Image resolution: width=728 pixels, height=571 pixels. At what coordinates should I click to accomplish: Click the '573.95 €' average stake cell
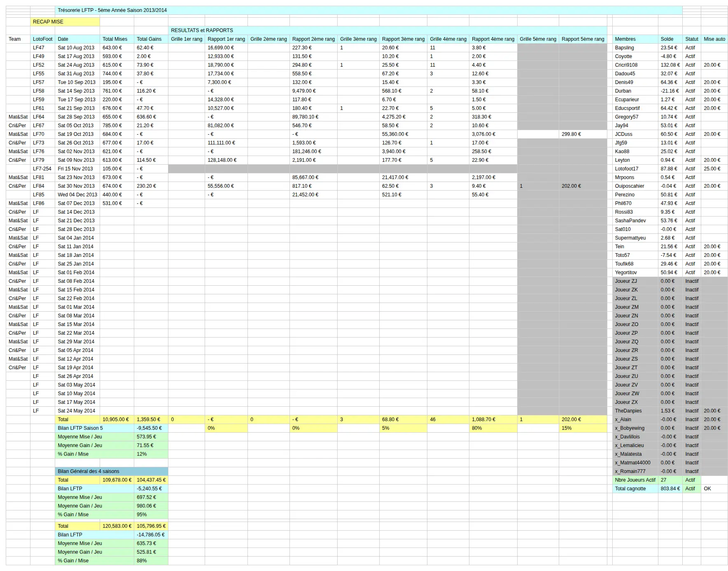tap(151, 437)
